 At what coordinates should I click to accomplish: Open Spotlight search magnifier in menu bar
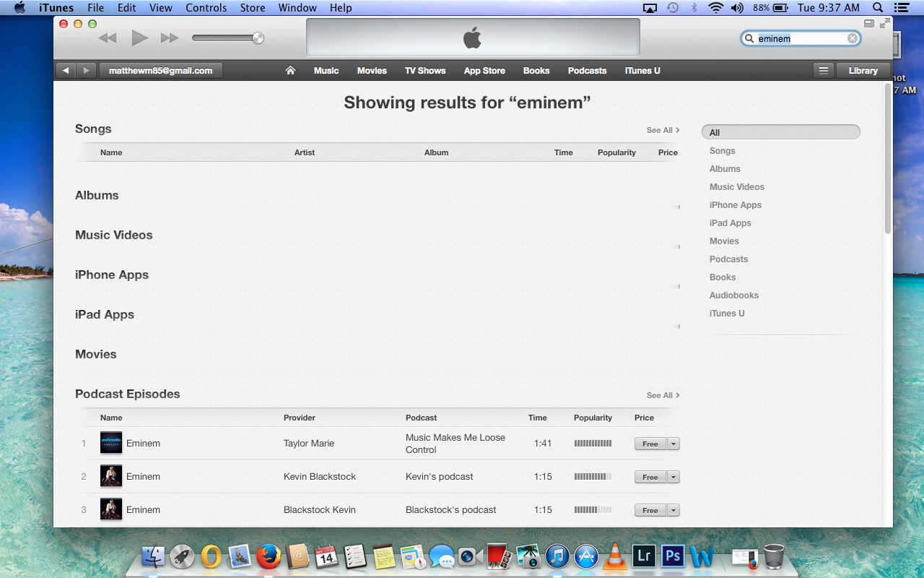click(878, 8)
